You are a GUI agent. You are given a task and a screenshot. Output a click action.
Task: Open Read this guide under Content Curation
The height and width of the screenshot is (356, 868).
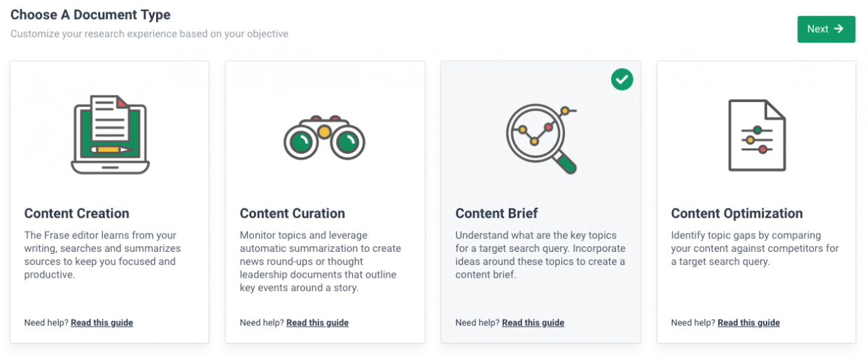click(317, 322)
